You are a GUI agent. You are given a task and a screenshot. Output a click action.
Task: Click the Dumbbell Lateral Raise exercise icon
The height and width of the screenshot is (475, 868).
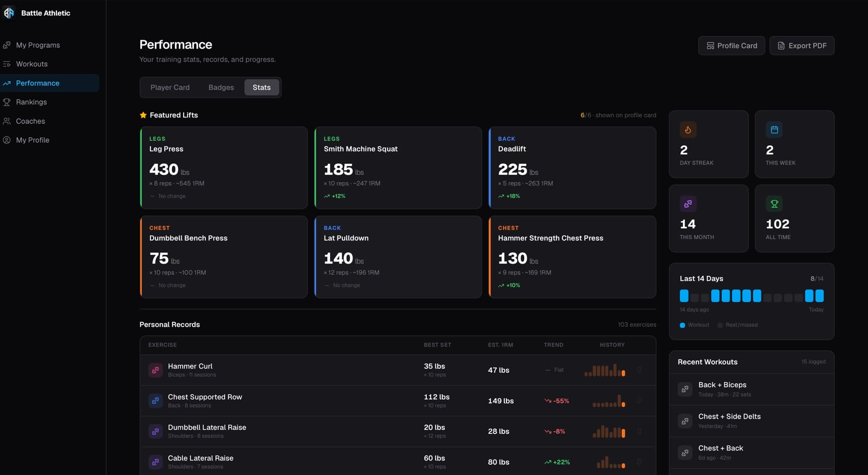click(155, 431)
